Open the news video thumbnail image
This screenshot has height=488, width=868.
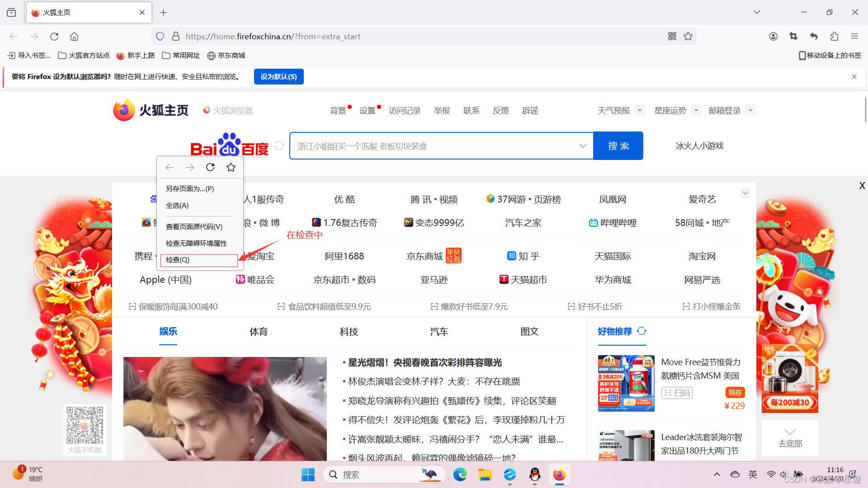pos(225,409)
